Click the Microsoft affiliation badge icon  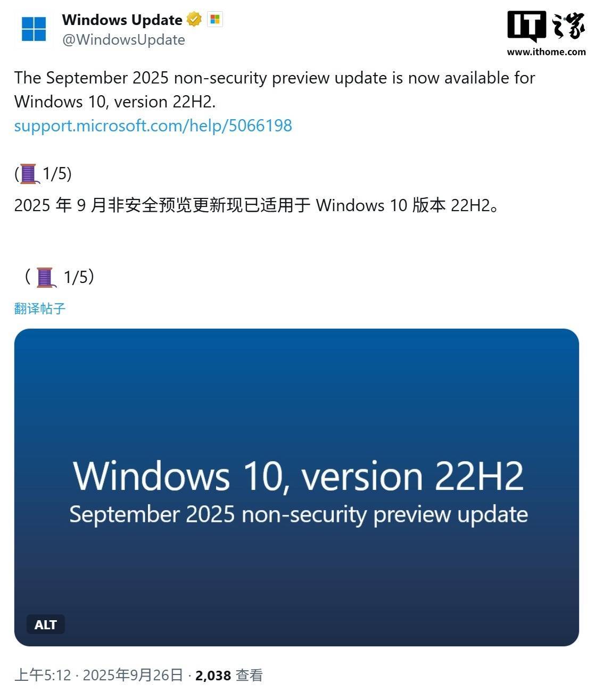pos(215,20)
